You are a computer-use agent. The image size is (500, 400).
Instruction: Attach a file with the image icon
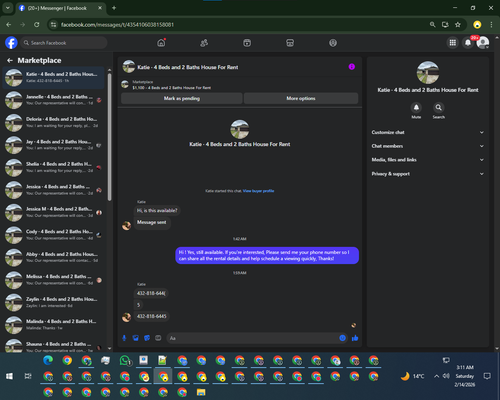coord(135,338)
